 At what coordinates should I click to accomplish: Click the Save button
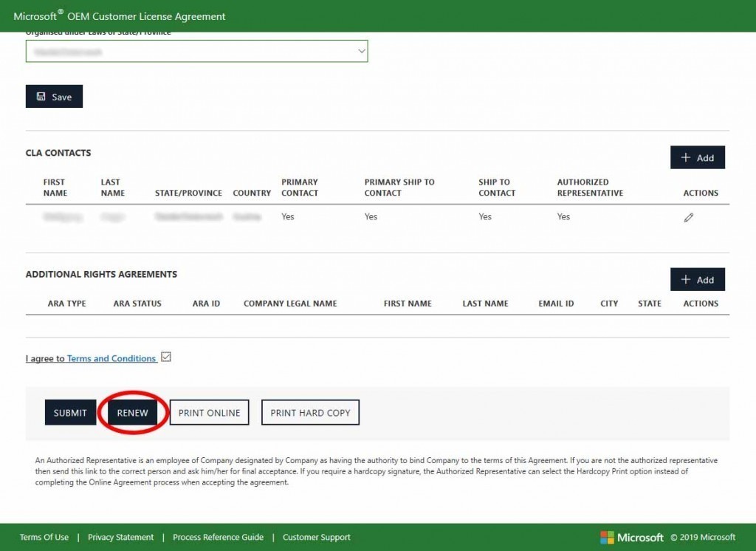[54, 97]
